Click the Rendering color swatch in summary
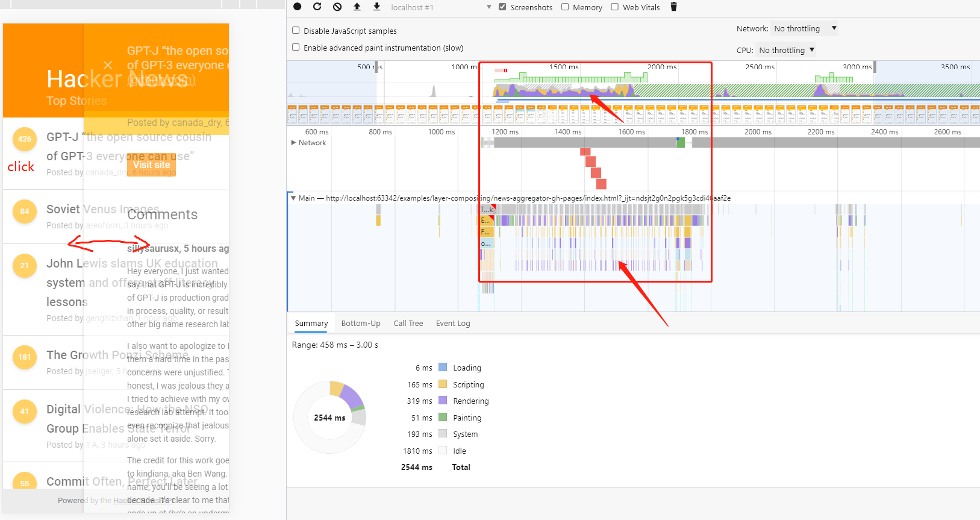The width and height of the screenshot is (980, 520). click(x=443, y=401)
